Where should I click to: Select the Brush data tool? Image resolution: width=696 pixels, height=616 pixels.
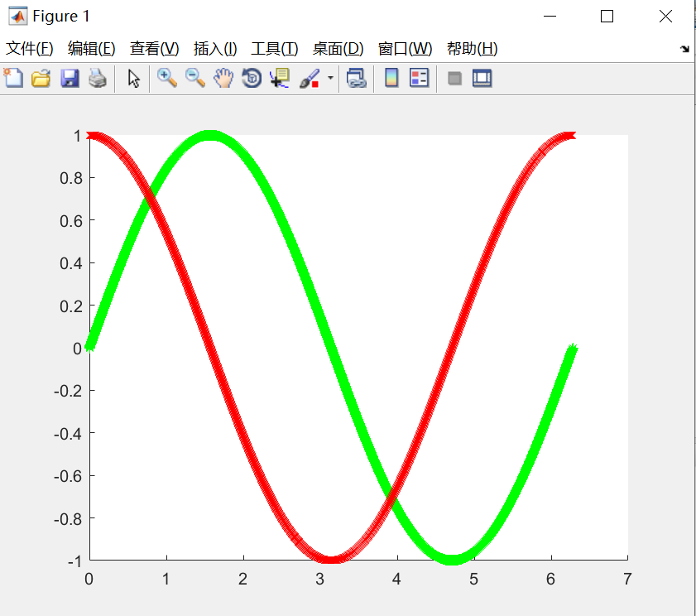click(x=310, y=78)
